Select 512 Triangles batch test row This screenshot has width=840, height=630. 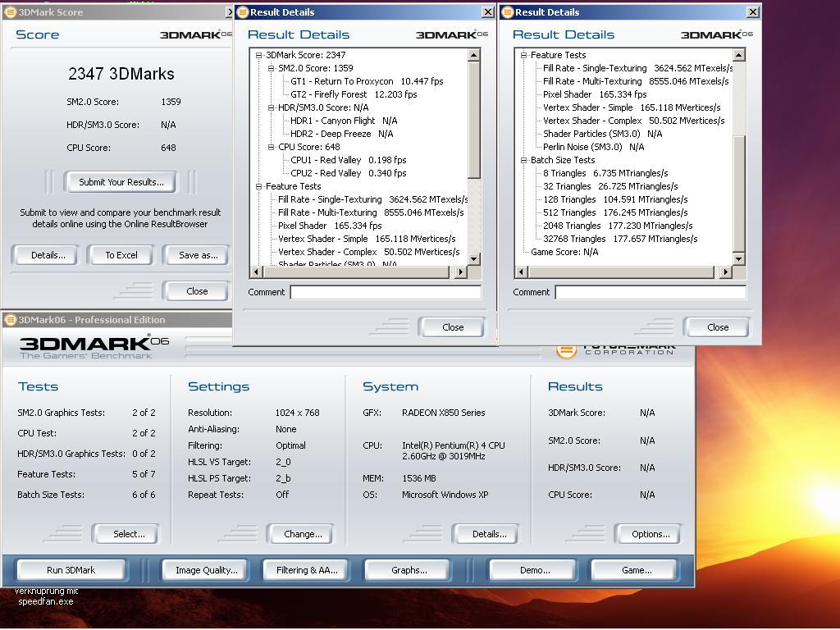[x=615, y=212]
